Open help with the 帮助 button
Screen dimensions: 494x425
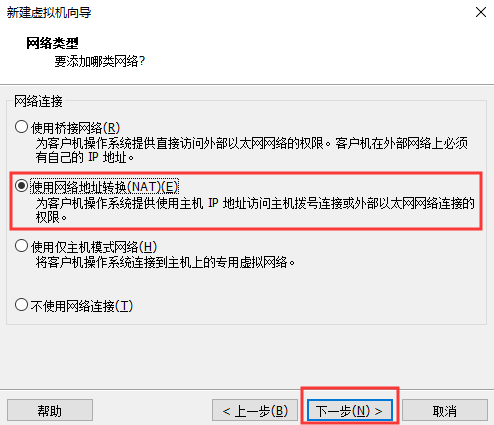[x=50, y=410]
